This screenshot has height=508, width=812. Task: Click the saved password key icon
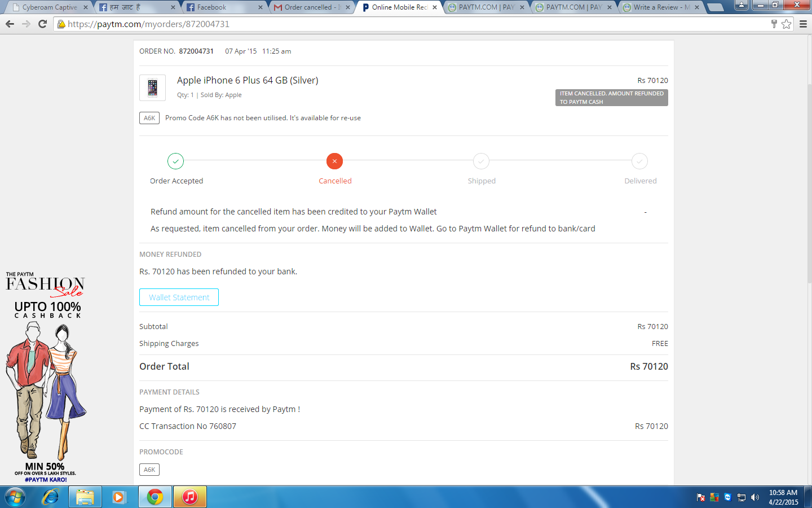[x=774, y=24]
